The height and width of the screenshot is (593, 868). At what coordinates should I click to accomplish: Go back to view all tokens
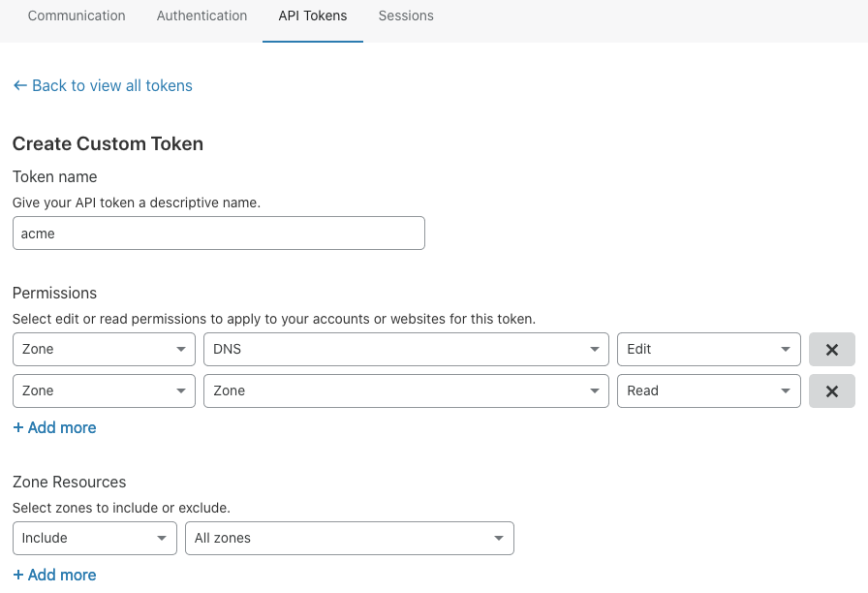103,85
